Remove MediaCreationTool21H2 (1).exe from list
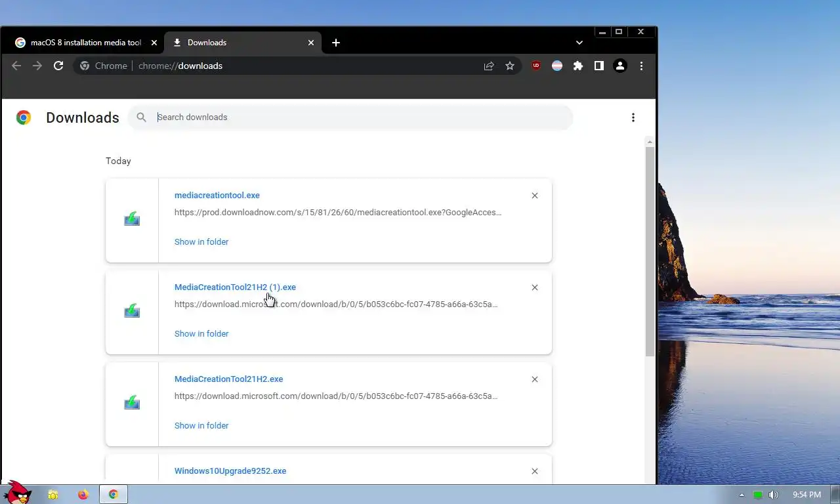The width and height of the screenshot is (840, 504). (x=535, y=287)
